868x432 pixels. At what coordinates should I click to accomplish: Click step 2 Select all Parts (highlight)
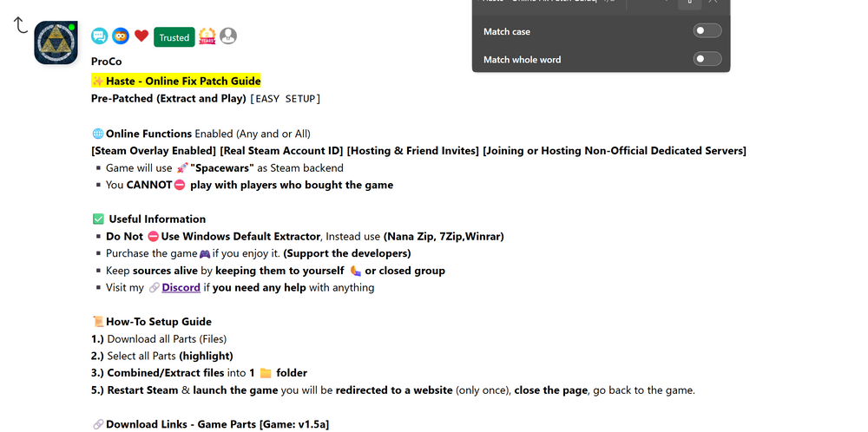[x=162, y=356]
